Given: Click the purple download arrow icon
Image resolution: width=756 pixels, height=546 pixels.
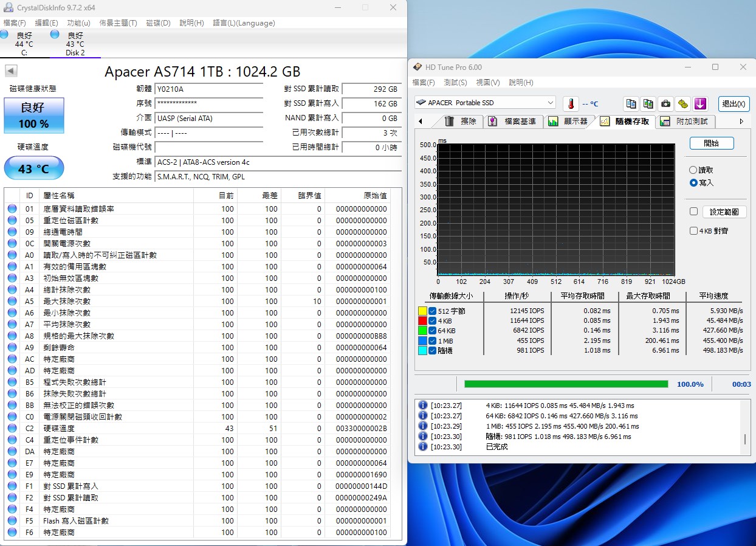Looking at the screenshot, I should pos(700,104).
